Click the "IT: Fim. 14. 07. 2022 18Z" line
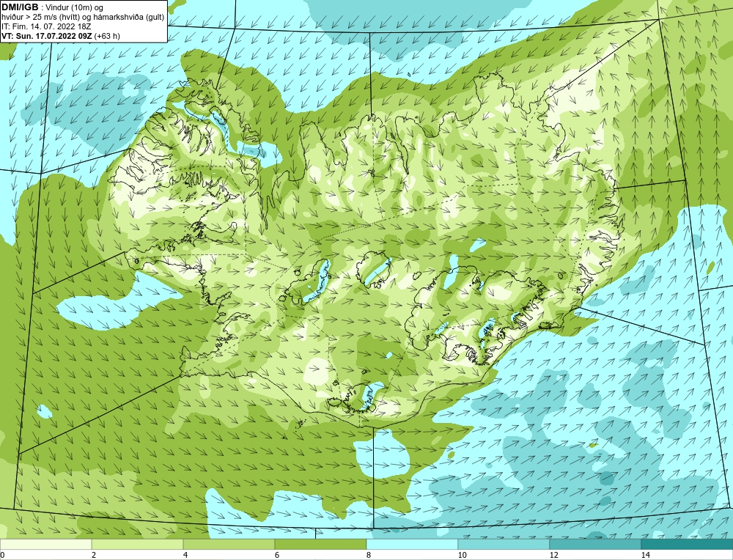The height and width of the screenshot is (560, 733). coord(46,26)
